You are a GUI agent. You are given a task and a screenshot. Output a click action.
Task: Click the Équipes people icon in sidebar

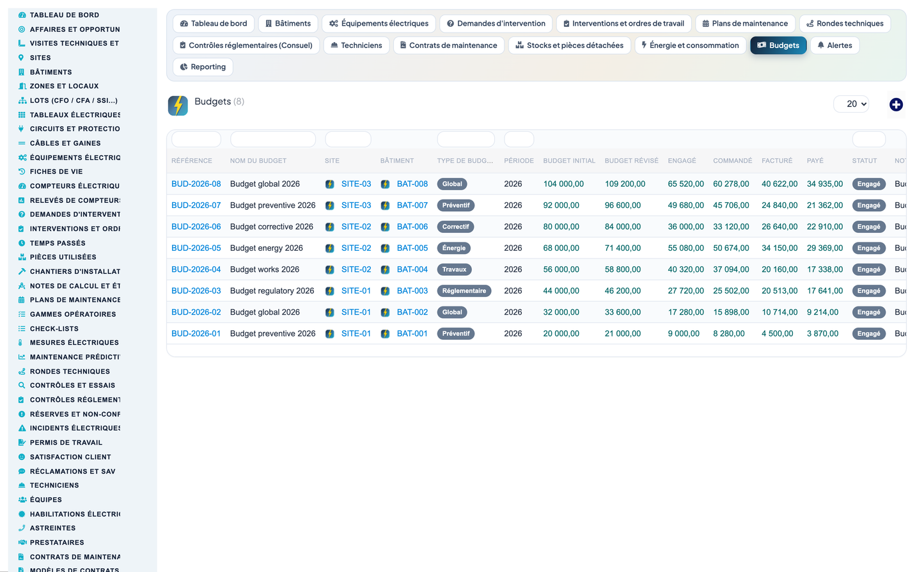coord(22,500)
